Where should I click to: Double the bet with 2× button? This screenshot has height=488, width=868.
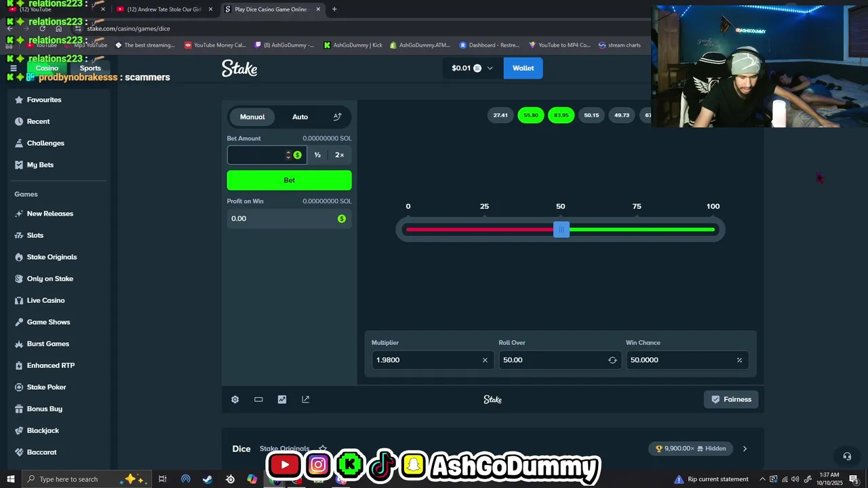[340, 155]
